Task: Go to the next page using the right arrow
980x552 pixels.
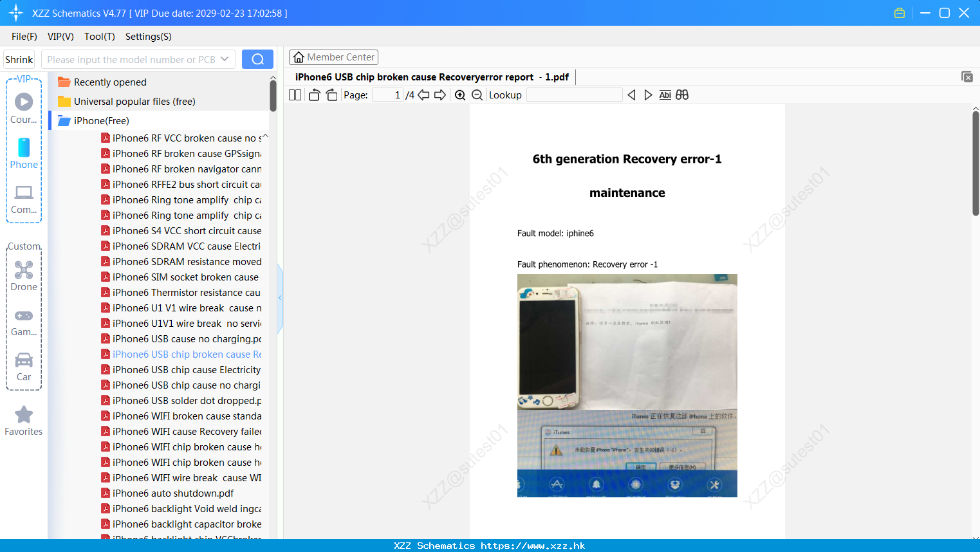Action: click(440, 95)
